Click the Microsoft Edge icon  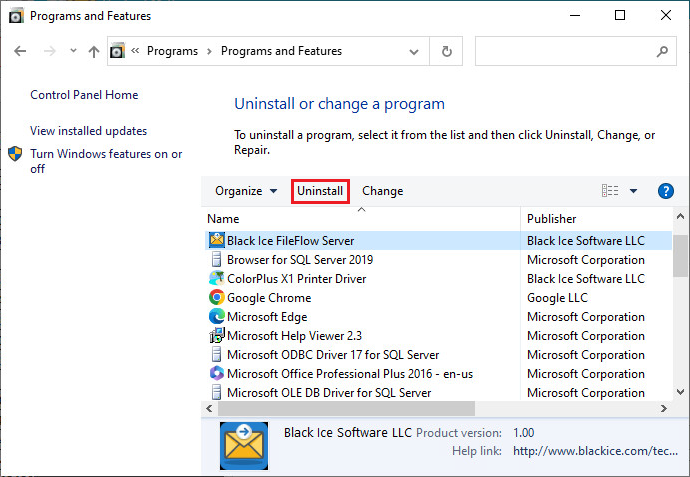pos(217,316)
